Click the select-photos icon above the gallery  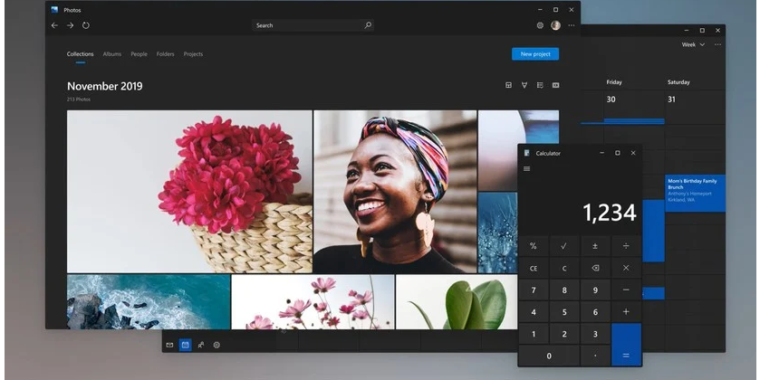tap(540, 85)
